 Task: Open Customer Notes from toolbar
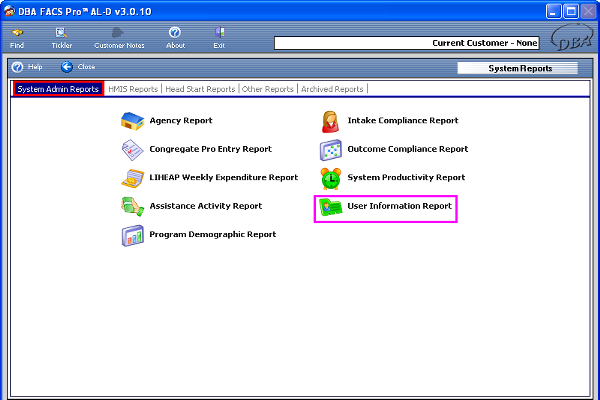[x=120, y=38]
